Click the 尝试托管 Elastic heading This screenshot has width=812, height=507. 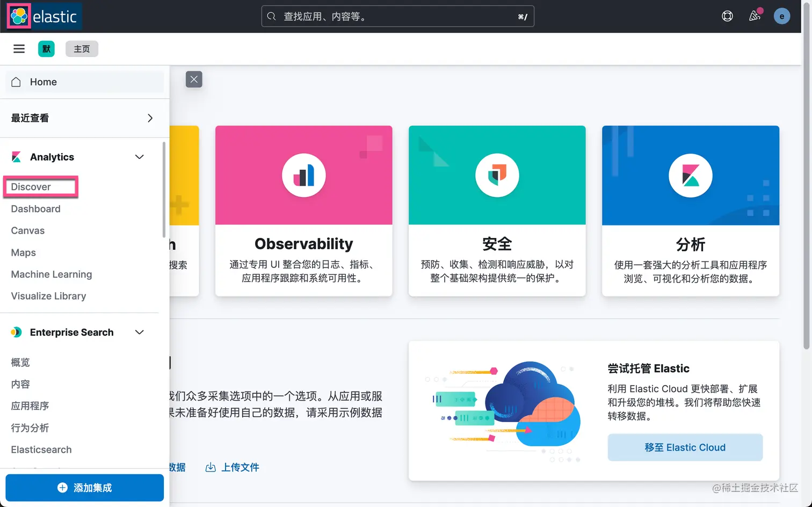point(648,368)
